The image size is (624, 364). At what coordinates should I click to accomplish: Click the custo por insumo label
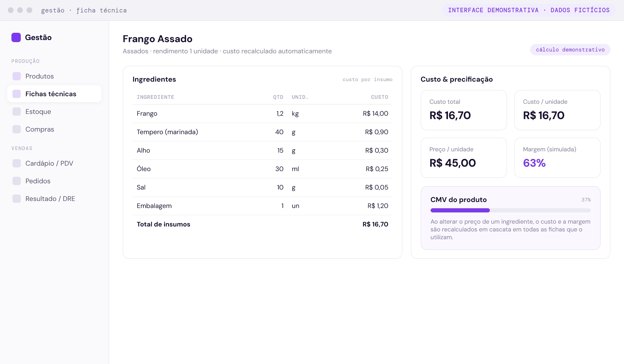(x=367, y=80)
